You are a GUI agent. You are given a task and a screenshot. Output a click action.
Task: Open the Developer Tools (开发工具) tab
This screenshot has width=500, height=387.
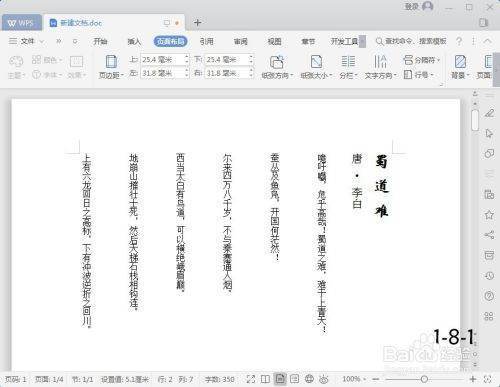(x=345, y=41)
